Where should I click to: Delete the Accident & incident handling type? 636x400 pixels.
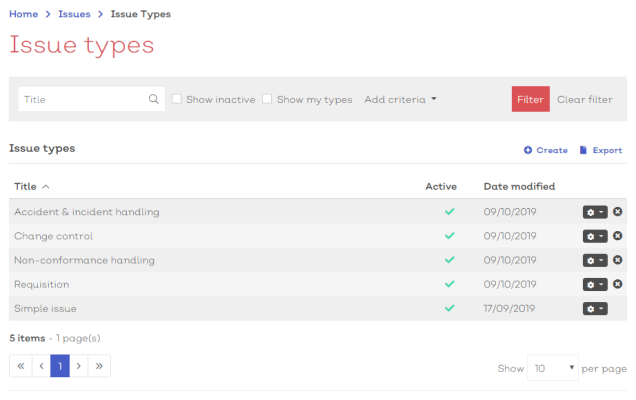(617, 211)
